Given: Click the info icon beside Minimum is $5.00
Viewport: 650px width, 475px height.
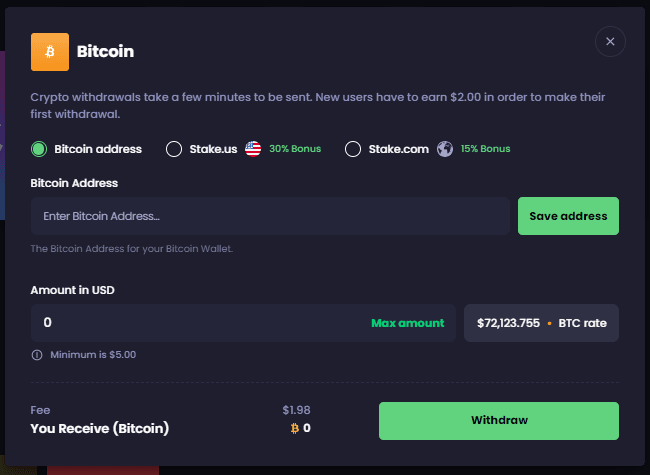Looking at the screenshot, I should pos(37,355).
